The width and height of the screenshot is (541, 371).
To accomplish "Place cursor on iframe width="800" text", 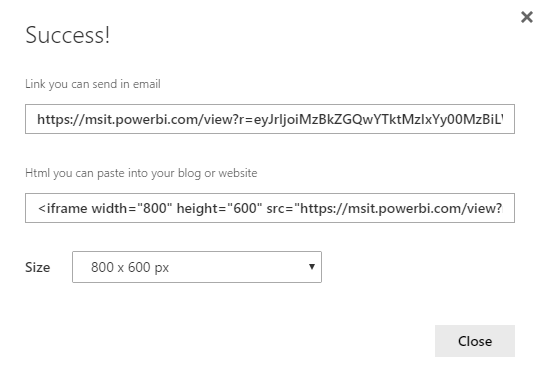I will click(x=105, y=208).
